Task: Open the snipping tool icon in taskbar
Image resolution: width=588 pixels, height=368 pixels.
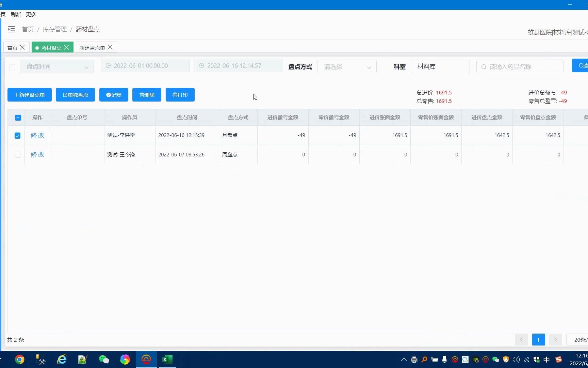Action: pyautogui.click(x=41, y=359)
